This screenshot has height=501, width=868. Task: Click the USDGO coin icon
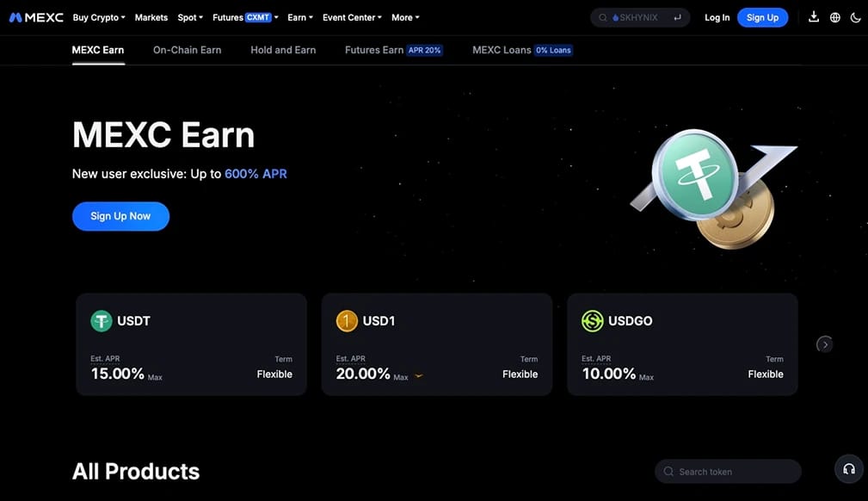pyautogui.click(x=593, y=321)
